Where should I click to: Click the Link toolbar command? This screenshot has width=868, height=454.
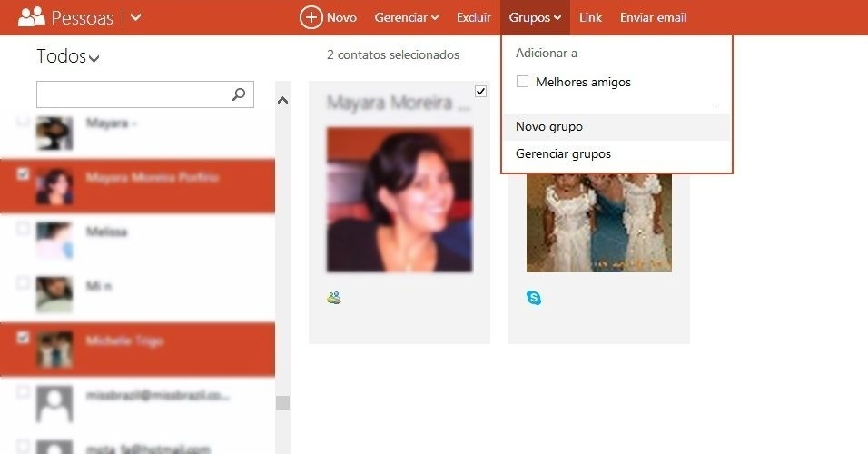[x=590, y=17]
